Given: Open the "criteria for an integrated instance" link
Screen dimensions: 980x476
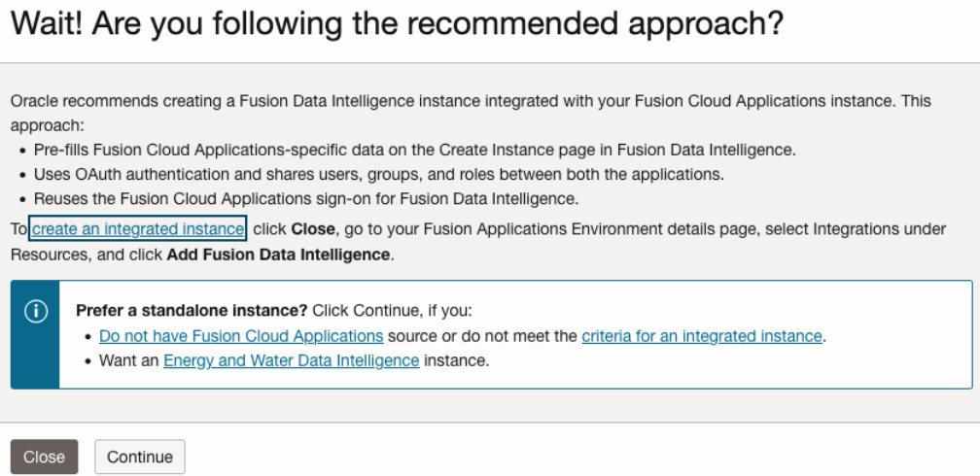Looking at the screenshot, I should tap(702, 336).
